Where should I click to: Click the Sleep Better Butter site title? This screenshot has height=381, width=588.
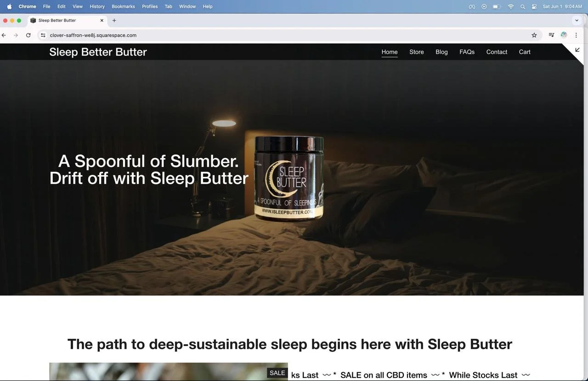coord(98,52)
